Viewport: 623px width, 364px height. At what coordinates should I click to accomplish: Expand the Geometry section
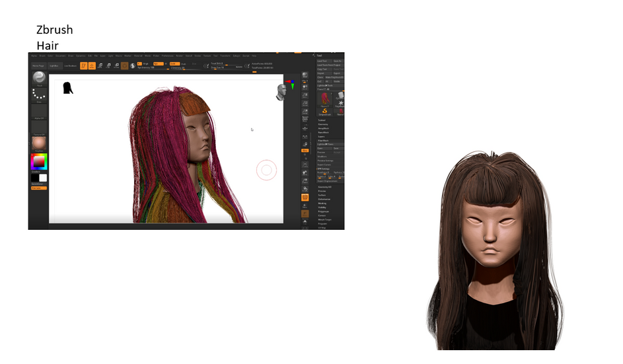point(323,124)
